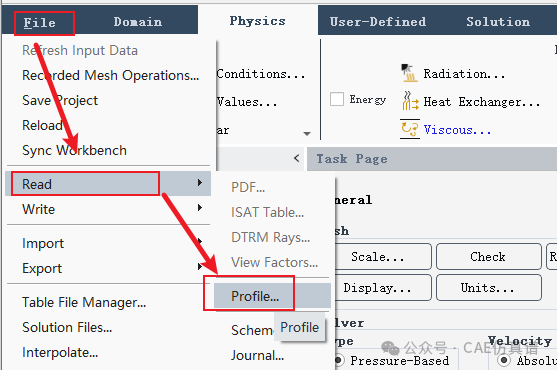557x370 pixels.
Task: Choose Solution Files... entry
Action: (x=67, y=327)
